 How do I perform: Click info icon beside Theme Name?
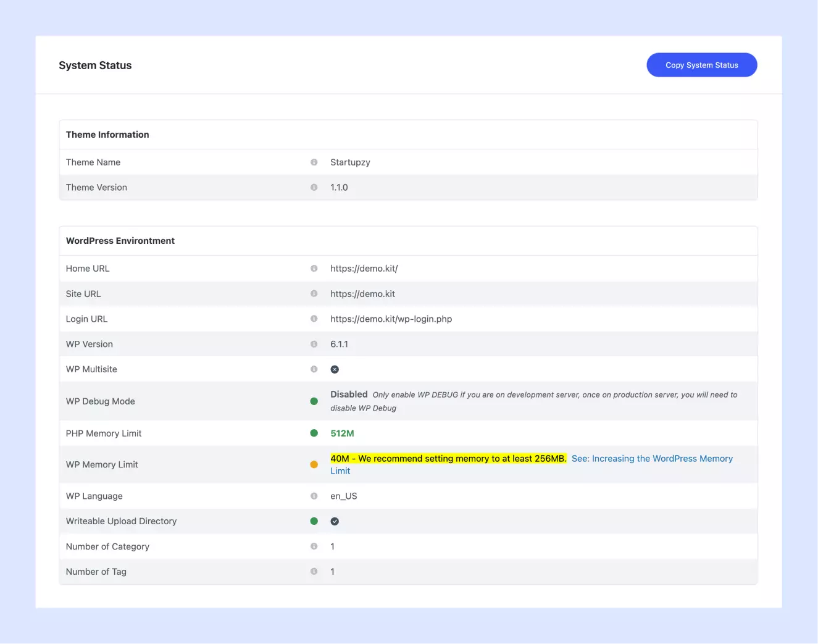pyautogui.click(x=314, y=162)
